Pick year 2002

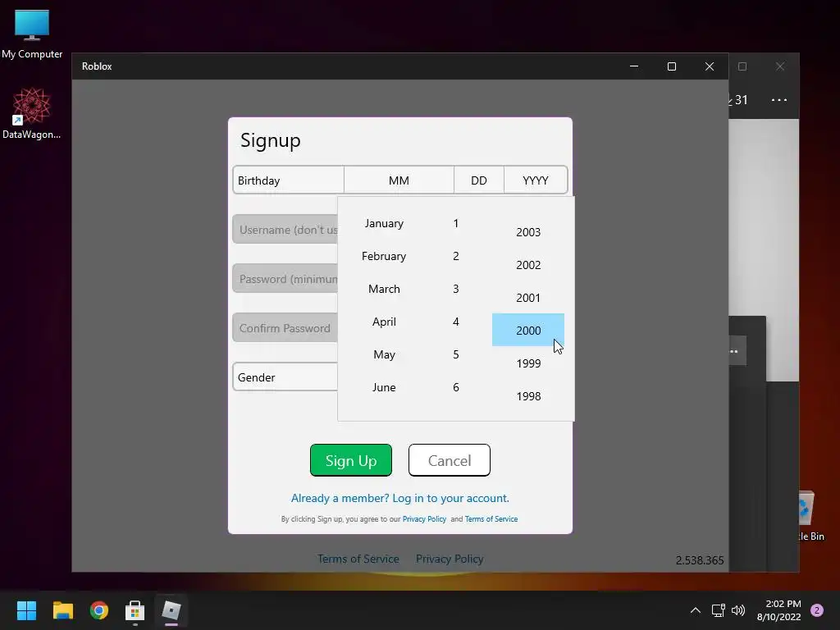528,265
